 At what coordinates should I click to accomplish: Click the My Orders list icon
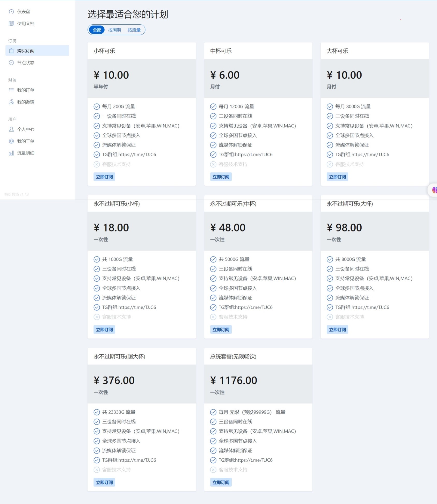[x=11, y=90]
